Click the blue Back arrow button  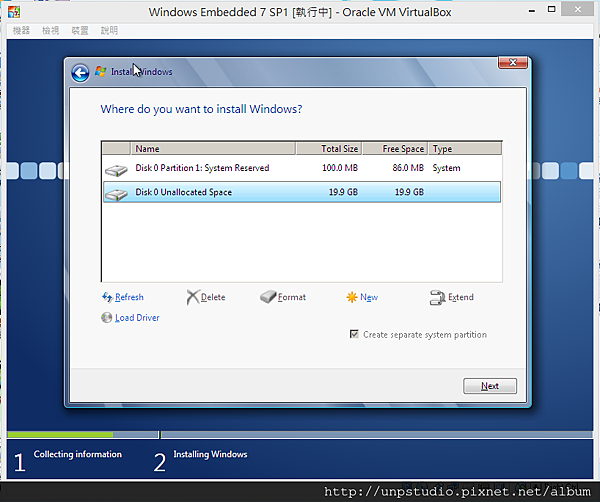coord(80,73)
